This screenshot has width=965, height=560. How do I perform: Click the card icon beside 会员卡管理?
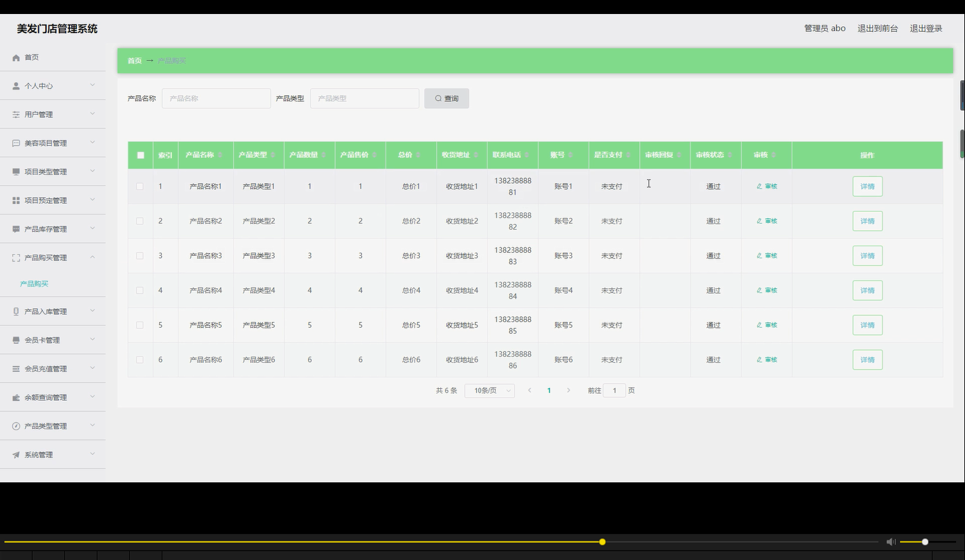[x=16, y=340]
